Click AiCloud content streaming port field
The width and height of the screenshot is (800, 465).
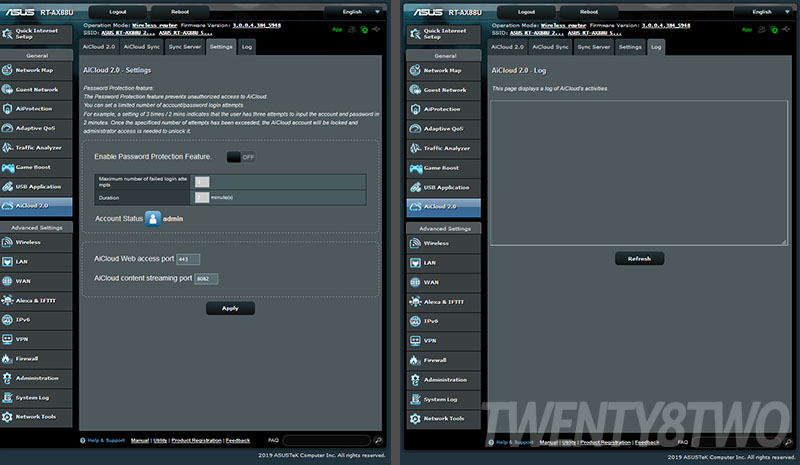coord(206,279)
